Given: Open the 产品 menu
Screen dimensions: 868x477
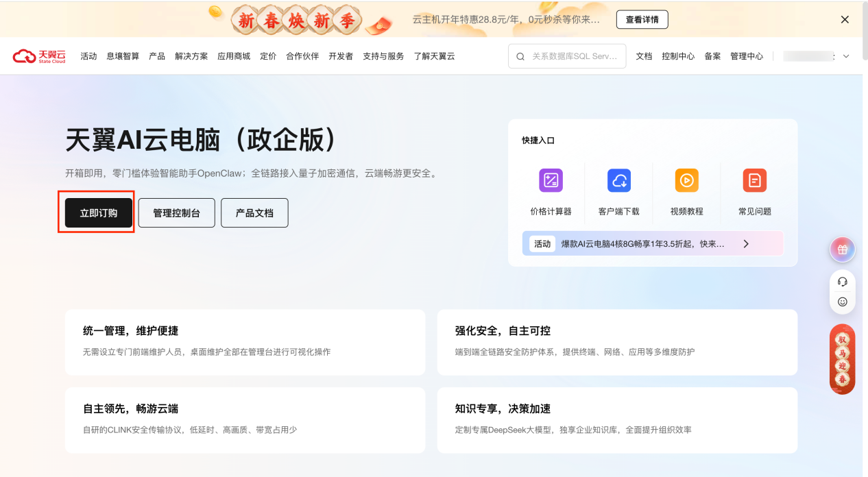Looking at the screenshot, I should [157, 56].
